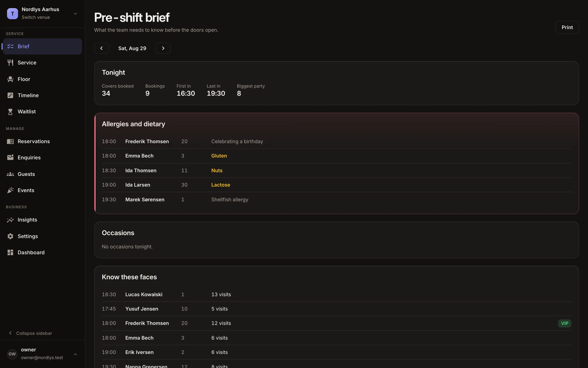Click the Service fork and knife icon

pyautogui.click(x=10, y=62)
